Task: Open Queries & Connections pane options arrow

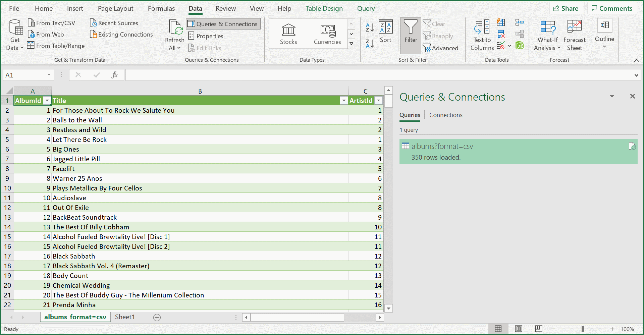Action: (x=612, y=97)
